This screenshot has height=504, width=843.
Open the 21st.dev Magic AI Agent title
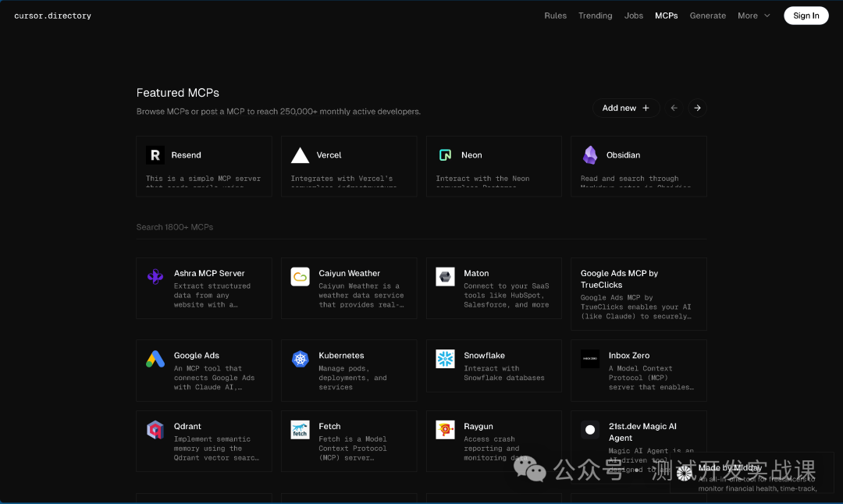click(x=642, y=432)
